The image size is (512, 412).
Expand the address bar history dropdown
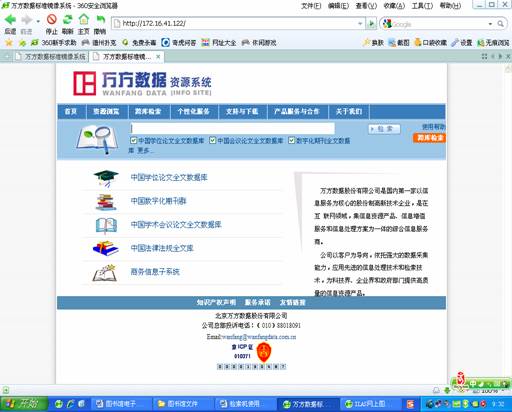pos(360,24)
